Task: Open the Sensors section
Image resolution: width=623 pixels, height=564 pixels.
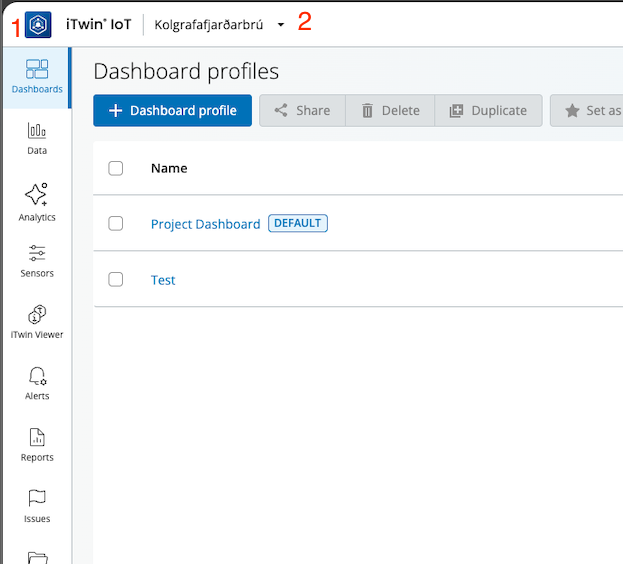Action: click(x=37, y=261)
